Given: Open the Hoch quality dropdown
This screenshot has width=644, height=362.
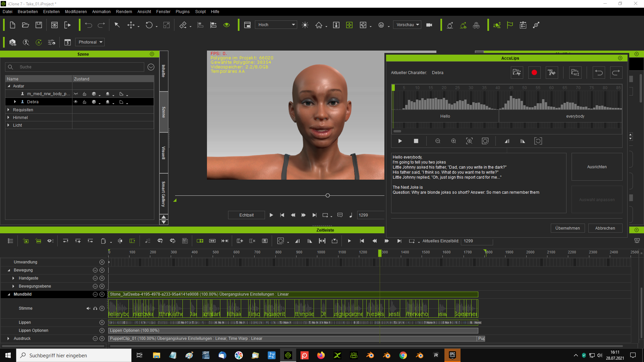Looking at the screenshot, I should click(x=276, y=25).
